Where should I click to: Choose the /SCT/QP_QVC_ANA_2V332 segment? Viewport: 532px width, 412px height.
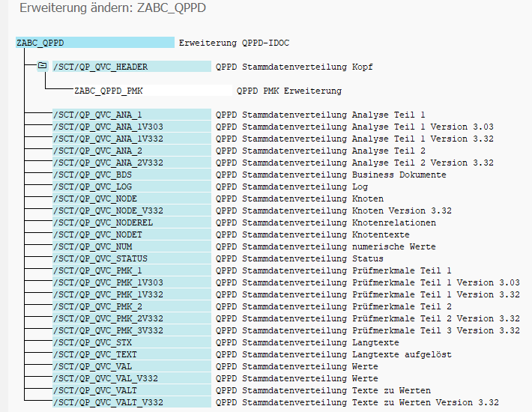click(x=108, y=163)
